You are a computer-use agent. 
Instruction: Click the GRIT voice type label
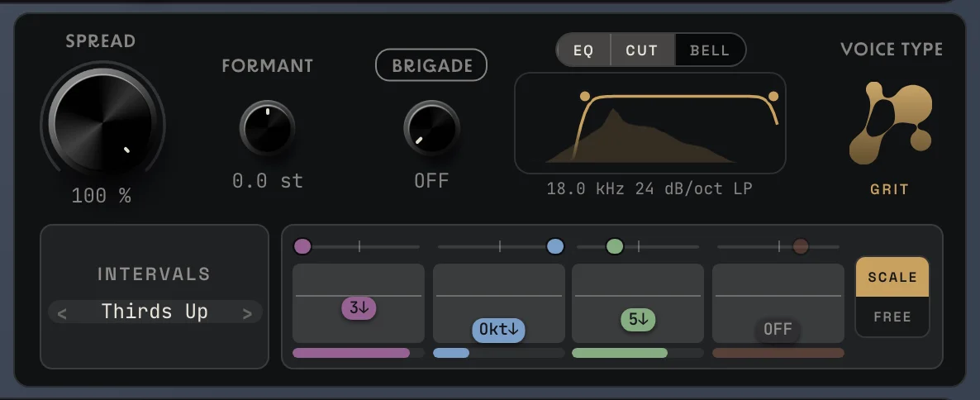(x=890, y=189)
